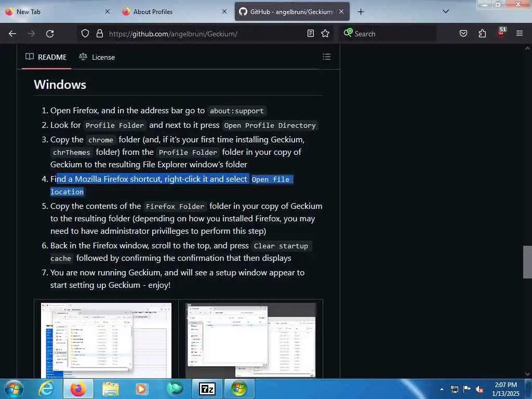The width and height of the screenshot is (532, 399).
Task: Click the Search box in toolbar
Action: coord(389,34)
